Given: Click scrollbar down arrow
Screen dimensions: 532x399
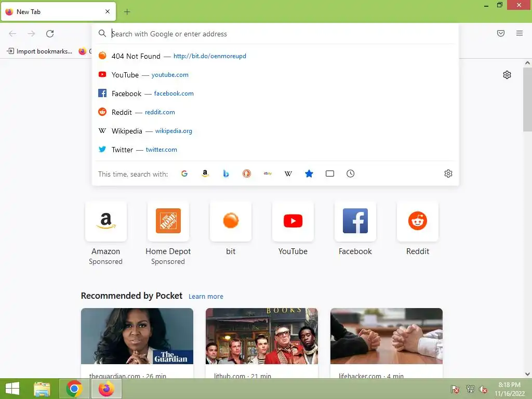Looking at the screenshot, I should point(527,374).
